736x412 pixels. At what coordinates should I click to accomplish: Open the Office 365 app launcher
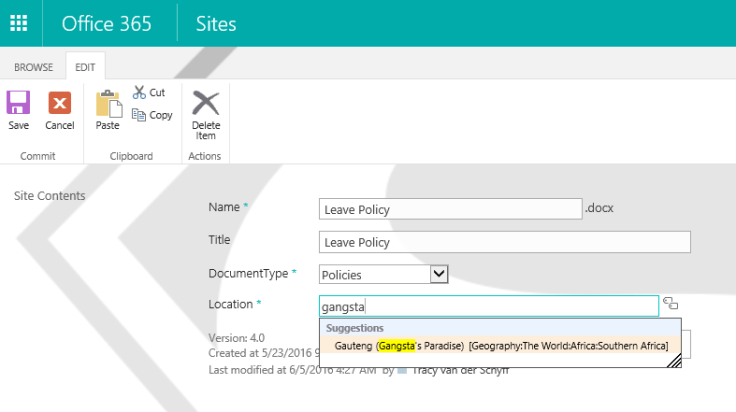coord(19,23)
